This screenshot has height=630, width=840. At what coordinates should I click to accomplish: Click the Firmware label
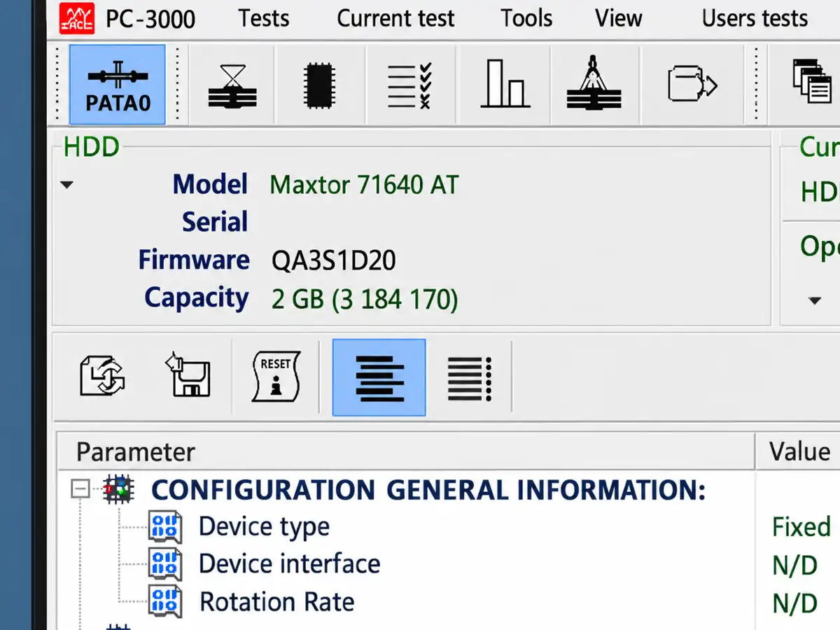pyautogui.click(x=193, y=260)
